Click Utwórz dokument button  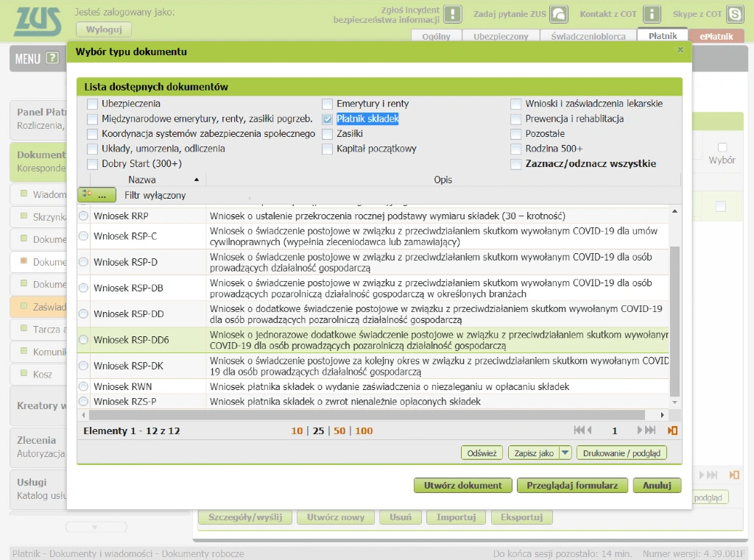(x=462, y=486)
